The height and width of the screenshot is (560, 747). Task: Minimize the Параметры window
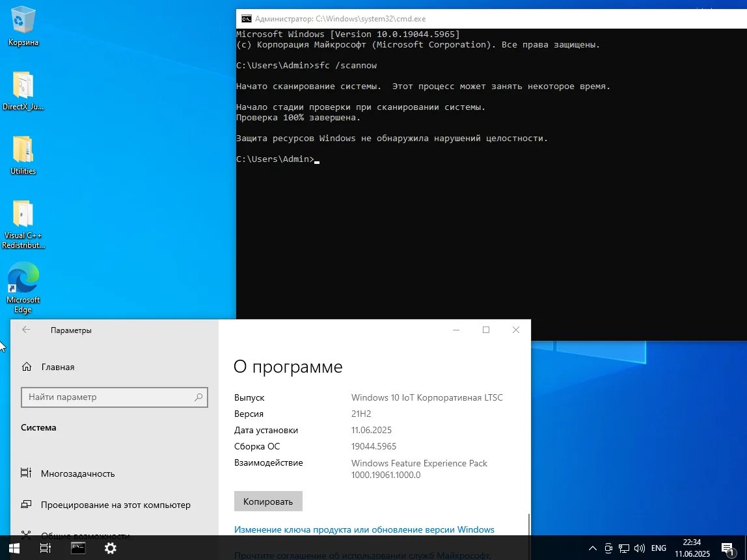(x=456, y=330)
